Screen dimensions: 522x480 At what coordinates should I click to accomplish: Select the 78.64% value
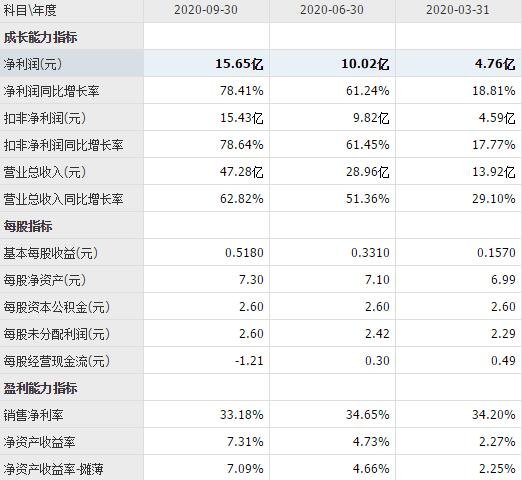pyautogui.click(x=242, y=145)
